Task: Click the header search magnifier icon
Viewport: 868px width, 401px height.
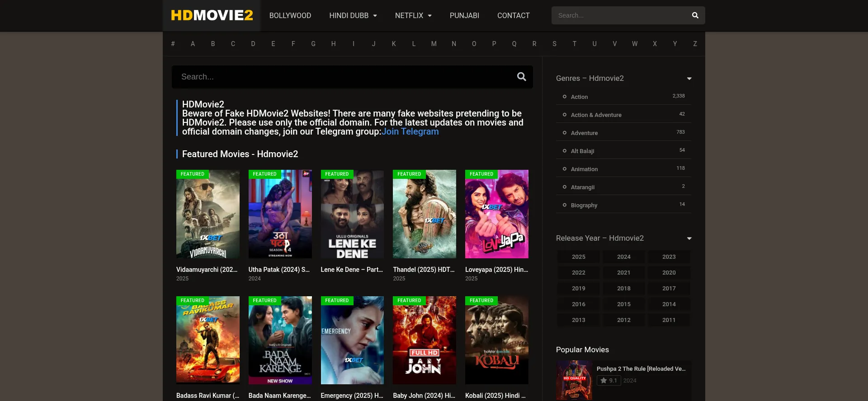Action: [695, 15]
